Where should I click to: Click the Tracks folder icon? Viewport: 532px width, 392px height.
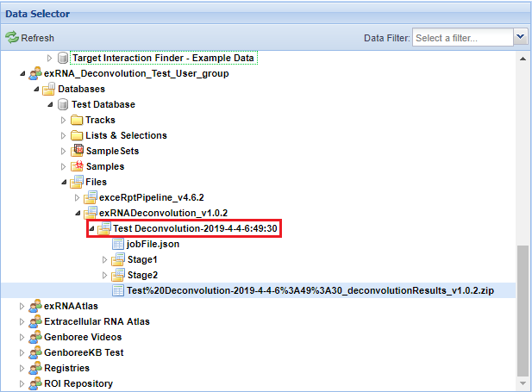(77, 121)
